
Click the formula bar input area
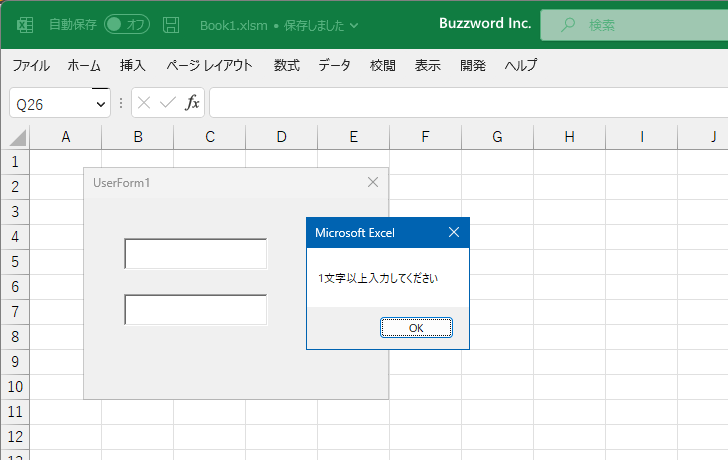pyautogui.click(x=468, y=103)
